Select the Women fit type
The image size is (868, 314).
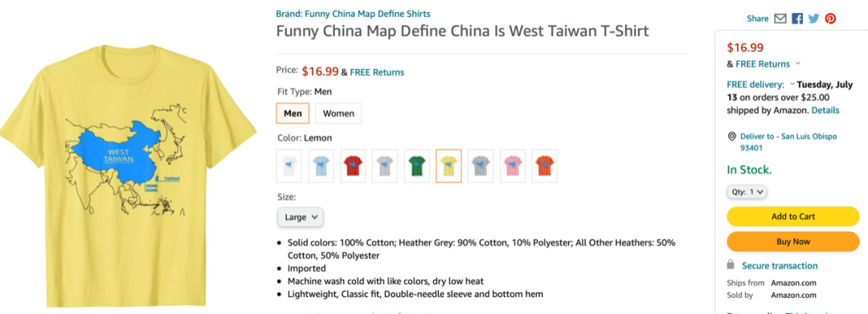pyautogui.click(x=338, y=113)
